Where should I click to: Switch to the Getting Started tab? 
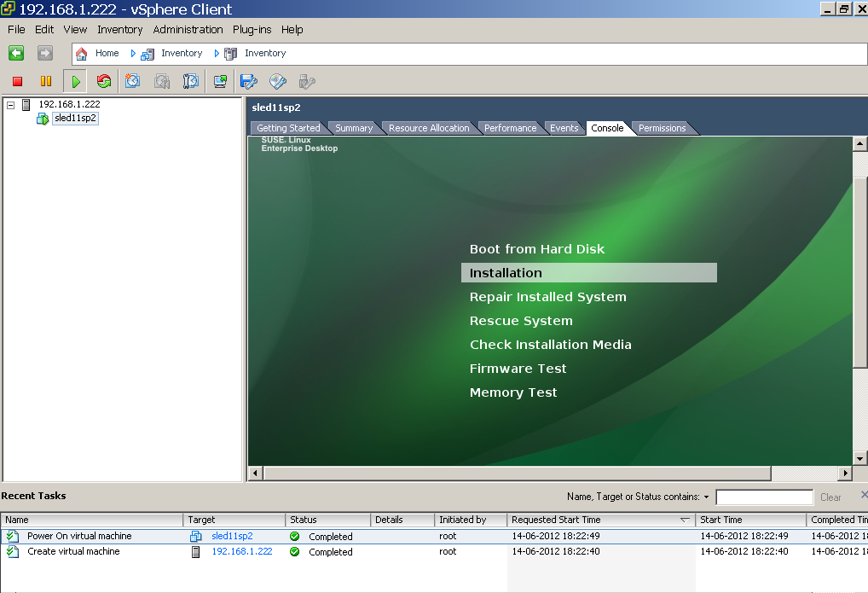(288, 128)
